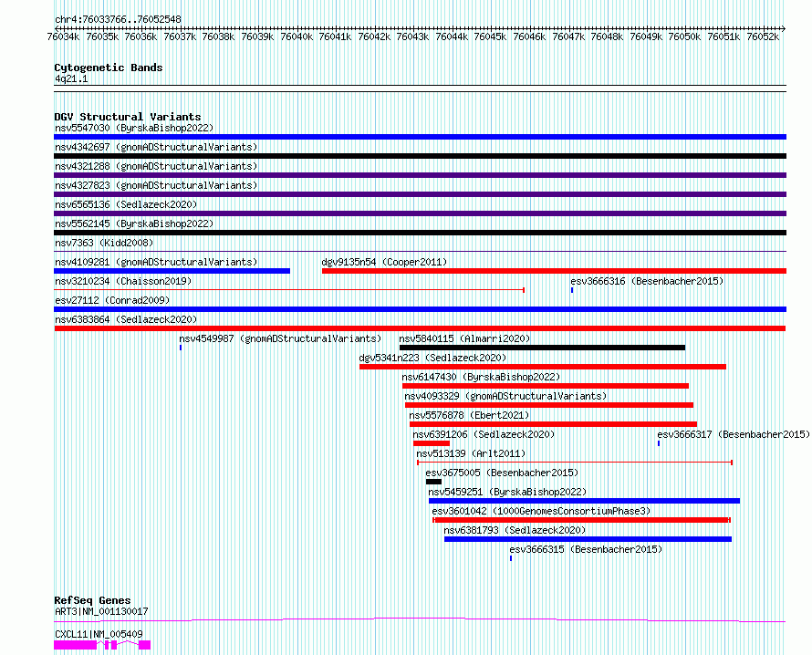
Task: Click the DGV Structural Variants track title
Action: [128, 117]
